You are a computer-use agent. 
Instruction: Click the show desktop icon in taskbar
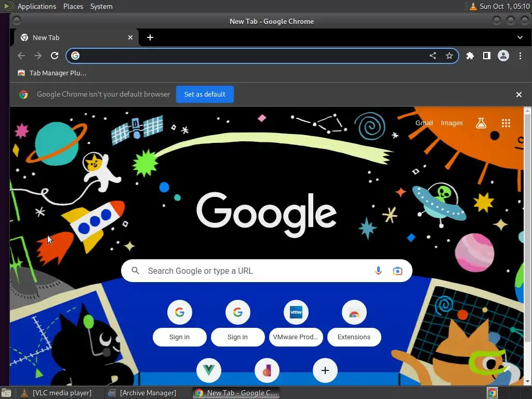point(6,393)
